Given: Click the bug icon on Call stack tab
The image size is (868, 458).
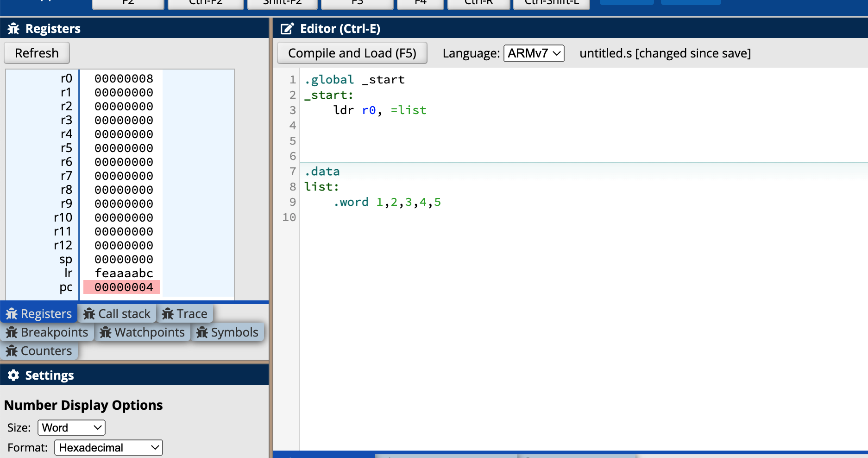Looking at the screenshot, I should [x=89, y=314].
